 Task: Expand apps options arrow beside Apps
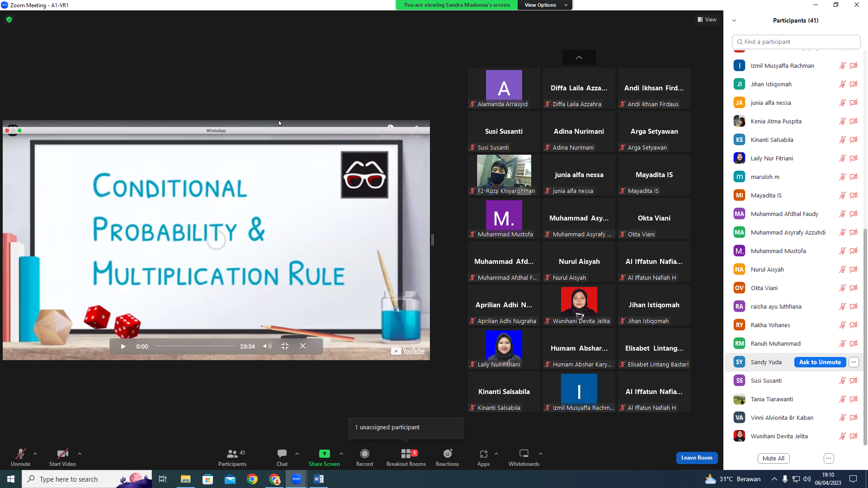click(x=496, y=454)
